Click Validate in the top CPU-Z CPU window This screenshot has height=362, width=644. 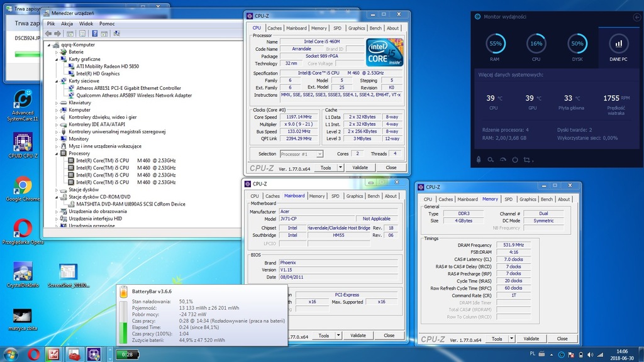(360, 167)
